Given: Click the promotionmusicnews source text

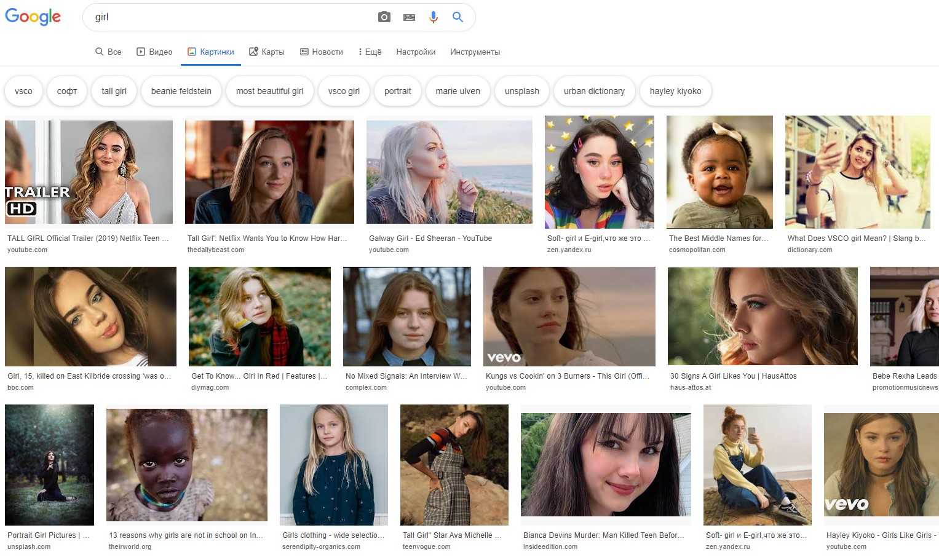Looking at the screenshot, I should (x=905, y=388).
